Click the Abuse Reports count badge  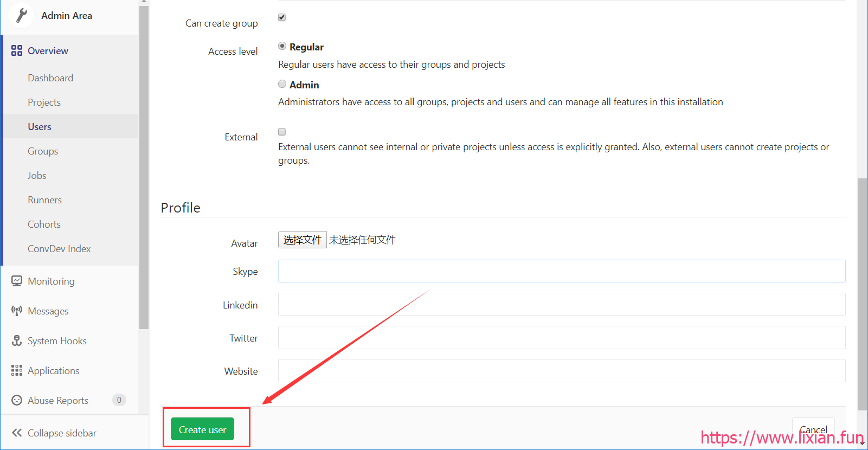pos(119,400)
